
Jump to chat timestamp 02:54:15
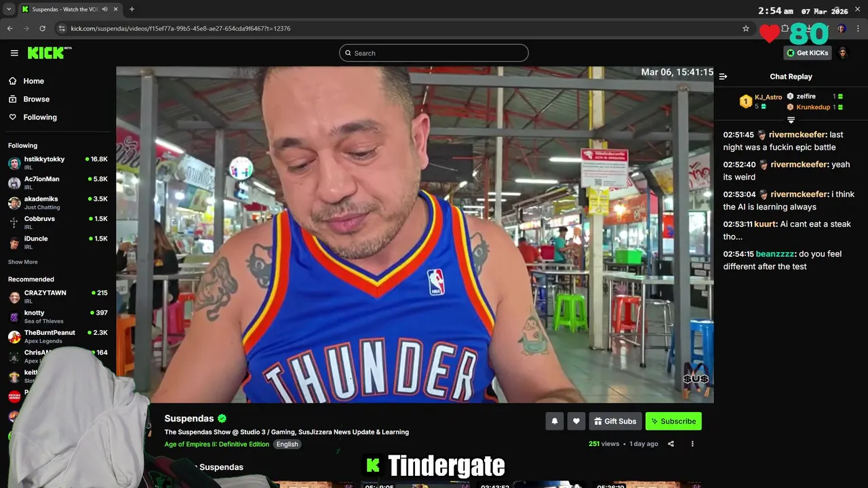(x=738, y=254)
